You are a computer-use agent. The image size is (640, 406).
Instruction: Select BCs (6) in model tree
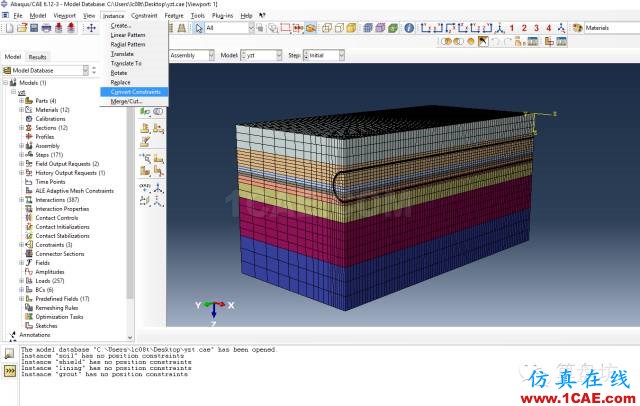44,290
